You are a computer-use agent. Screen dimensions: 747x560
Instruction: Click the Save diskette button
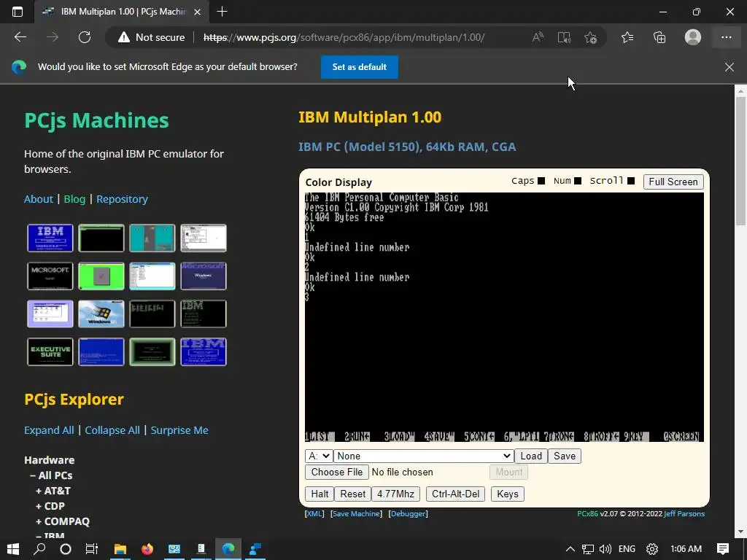point(565,456)
